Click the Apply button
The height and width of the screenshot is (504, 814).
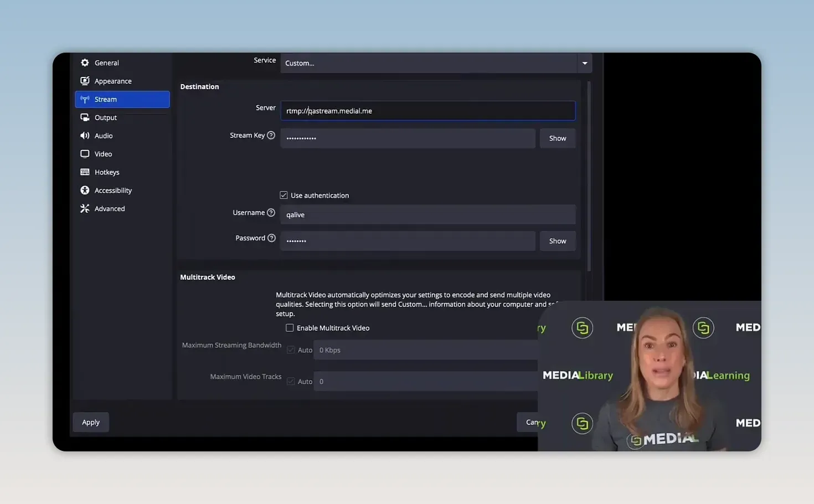click(91, 422)
